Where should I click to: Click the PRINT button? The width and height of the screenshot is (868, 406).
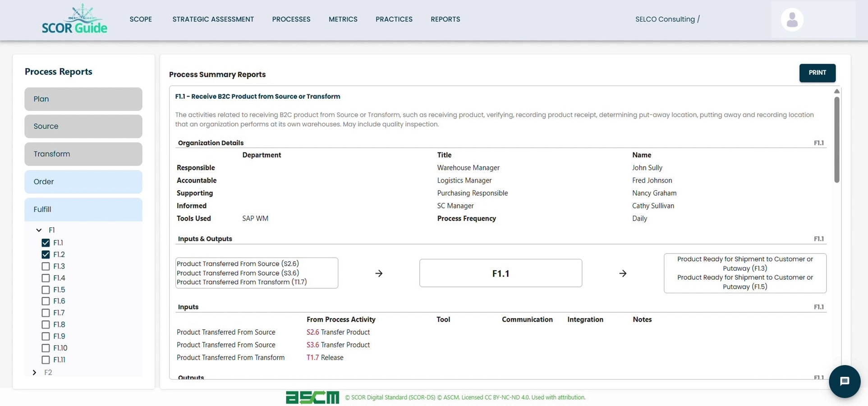(817, 73)
